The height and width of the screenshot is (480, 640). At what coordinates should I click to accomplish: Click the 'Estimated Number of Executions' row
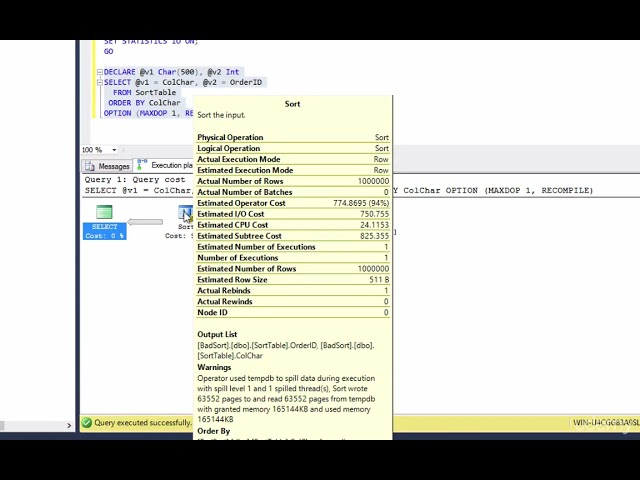(x=293, y=247)
